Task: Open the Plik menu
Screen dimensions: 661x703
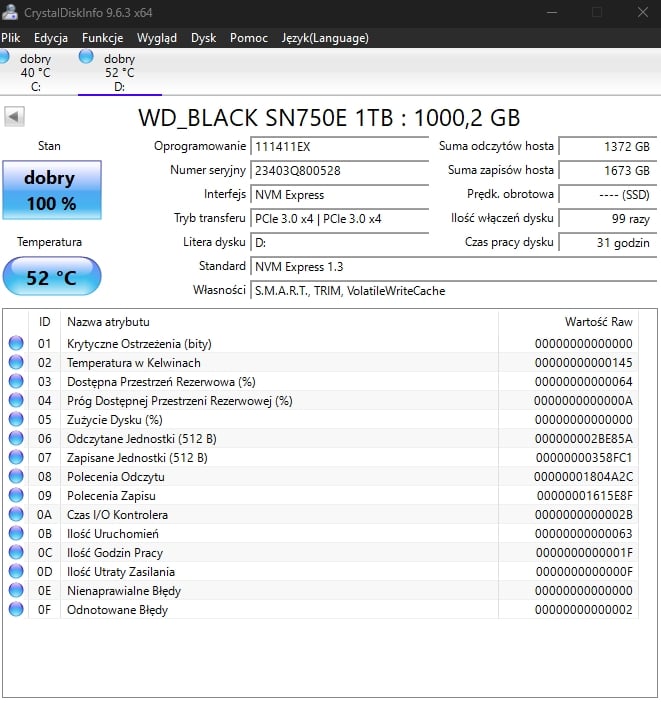Action: [11, 38]
